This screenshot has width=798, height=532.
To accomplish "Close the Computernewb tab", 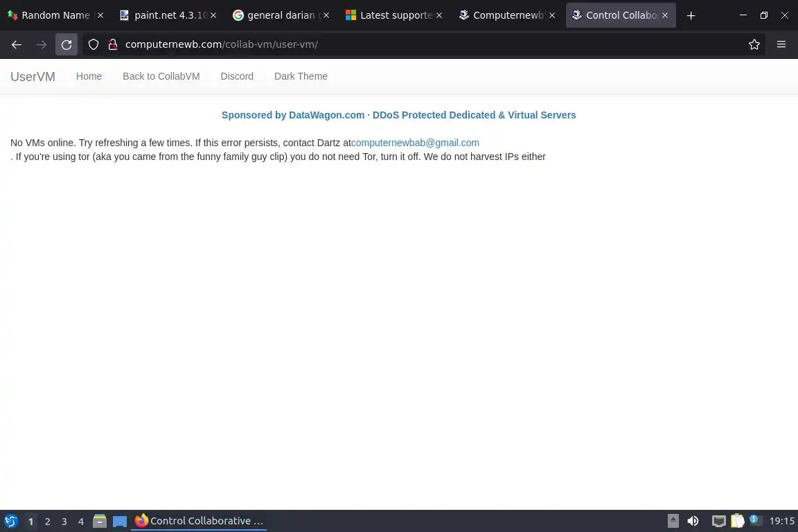I will pos(552,15).
